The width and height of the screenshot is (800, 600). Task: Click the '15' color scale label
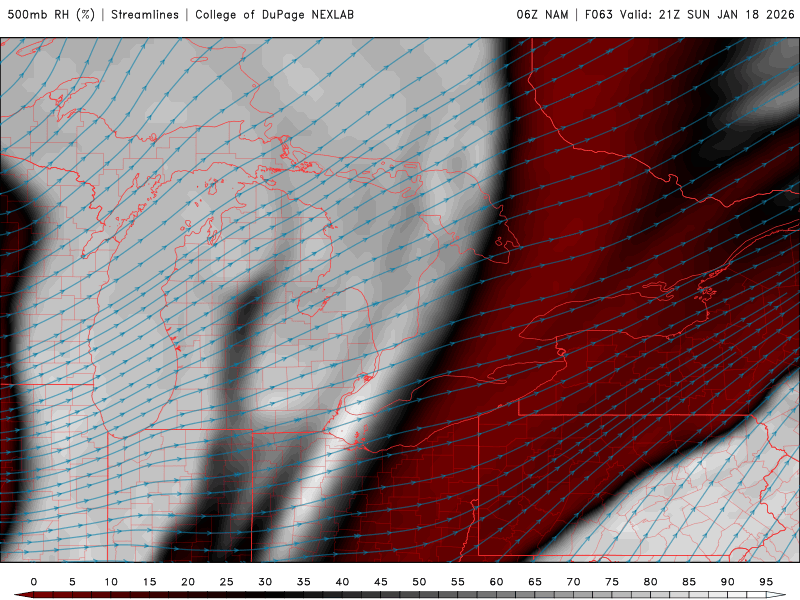point(149,582)
